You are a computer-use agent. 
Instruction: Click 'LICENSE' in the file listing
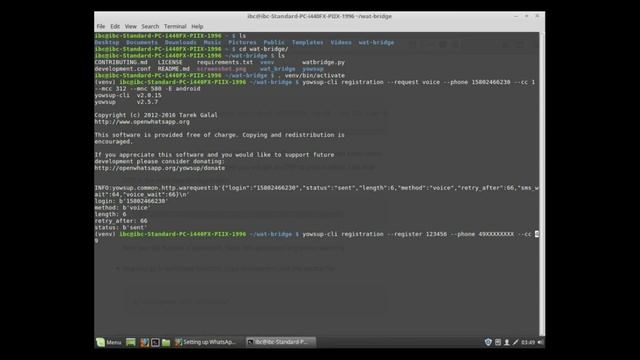(170, 62)
